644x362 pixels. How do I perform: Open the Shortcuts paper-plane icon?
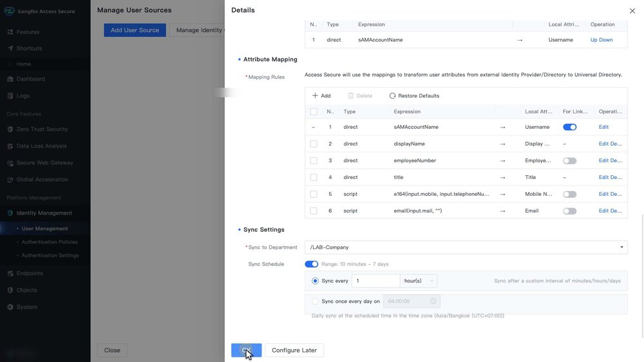tap(10, 48)
